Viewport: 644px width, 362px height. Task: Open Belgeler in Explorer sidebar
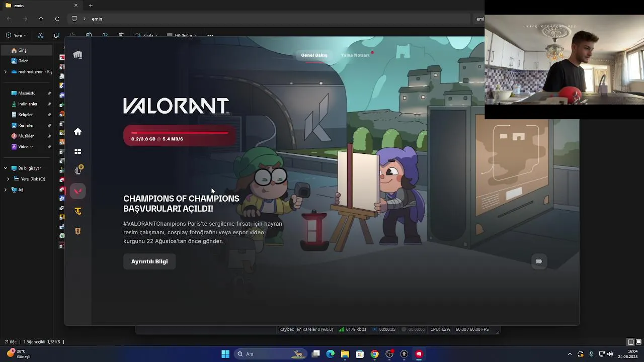click(26, 115)
